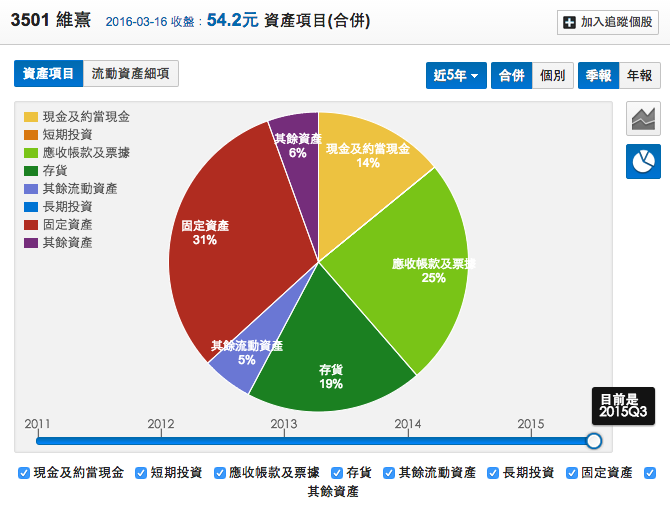
Task: Click the timeline slider handle at 2015Q3
Action: (x=594, y=440)
